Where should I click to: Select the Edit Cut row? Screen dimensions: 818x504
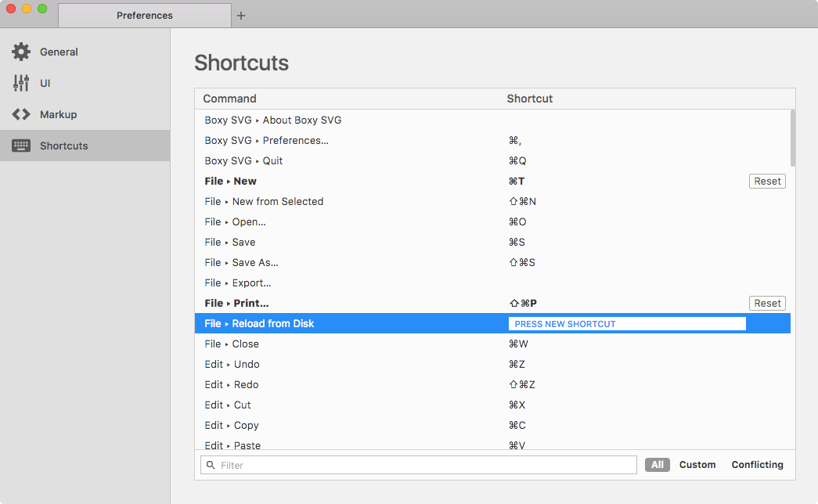pos(492,405)
